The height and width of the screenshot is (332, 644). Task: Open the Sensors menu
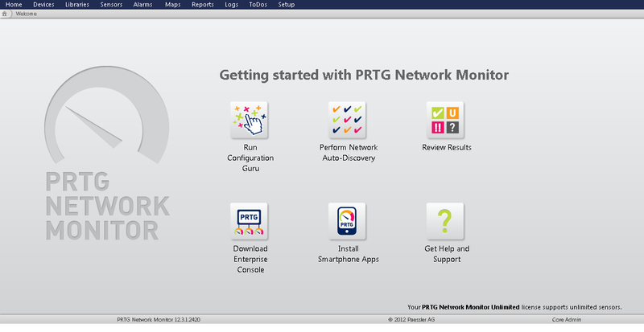pyautogui.click(x=111, y=5)
